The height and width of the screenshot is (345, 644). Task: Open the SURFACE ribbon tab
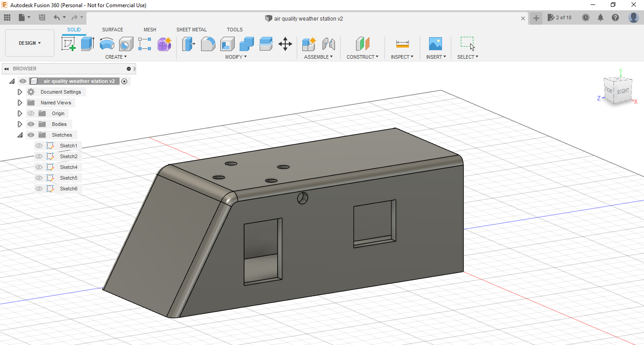[112, 30]
